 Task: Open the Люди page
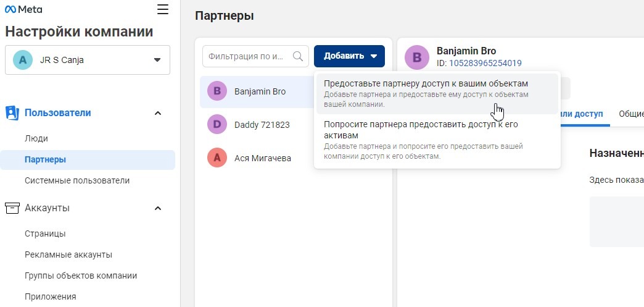36,139
